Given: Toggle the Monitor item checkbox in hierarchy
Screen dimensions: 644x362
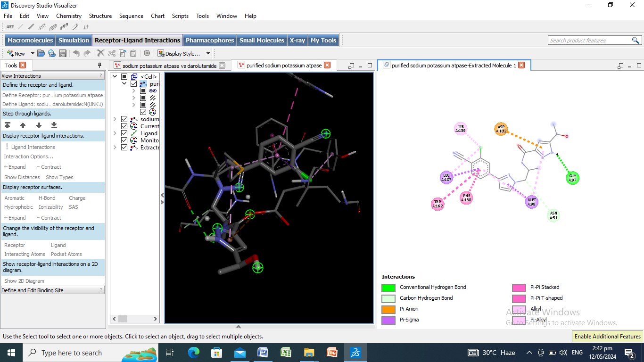Looking at the screenshot, I should coord(124,140).
